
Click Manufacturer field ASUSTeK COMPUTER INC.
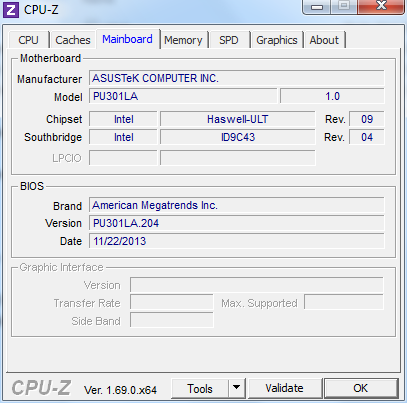[237, 78]
